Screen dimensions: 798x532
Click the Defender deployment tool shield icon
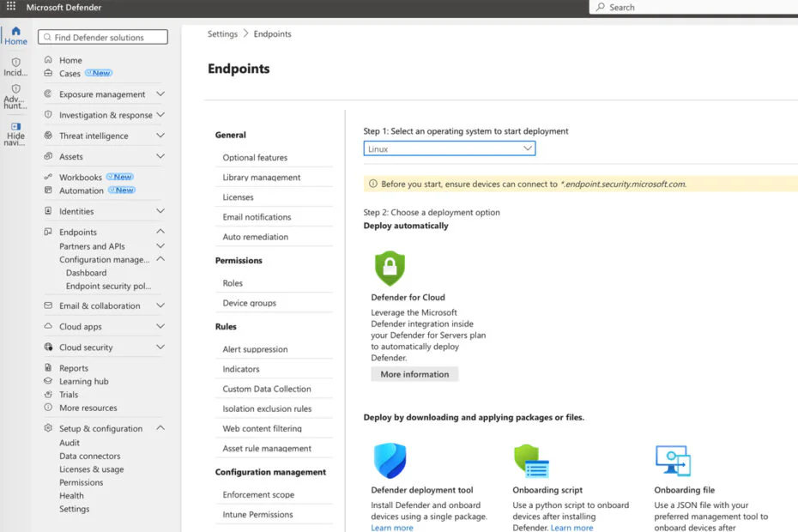[390, 460]
